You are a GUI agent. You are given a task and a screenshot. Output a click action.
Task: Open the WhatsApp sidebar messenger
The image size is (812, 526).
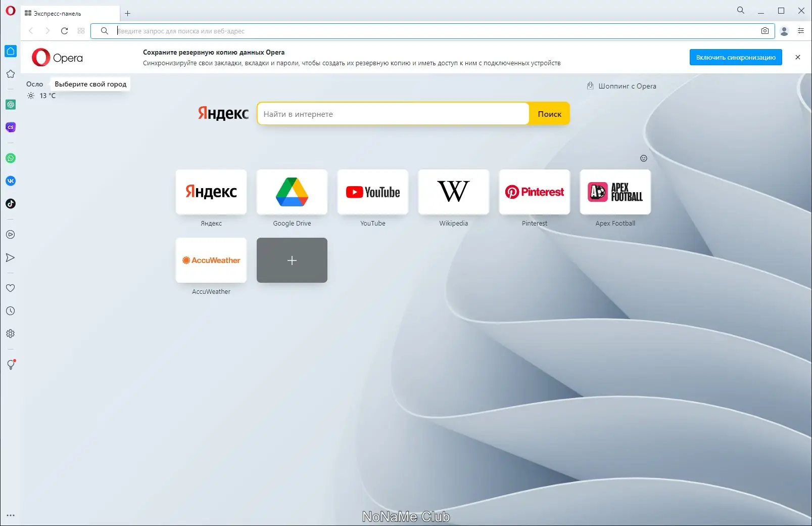click(11, 158)
